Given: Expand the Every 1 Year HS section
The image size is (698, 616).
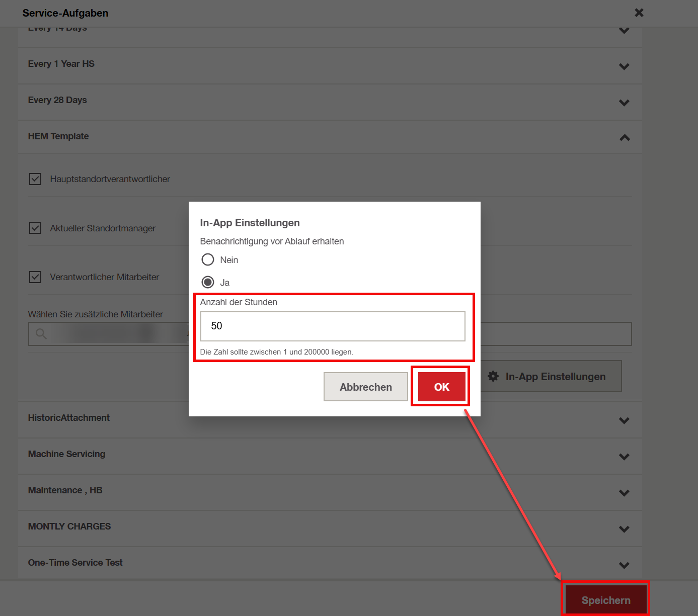Looking at the screenshot, I should click(x=624, y=66).
